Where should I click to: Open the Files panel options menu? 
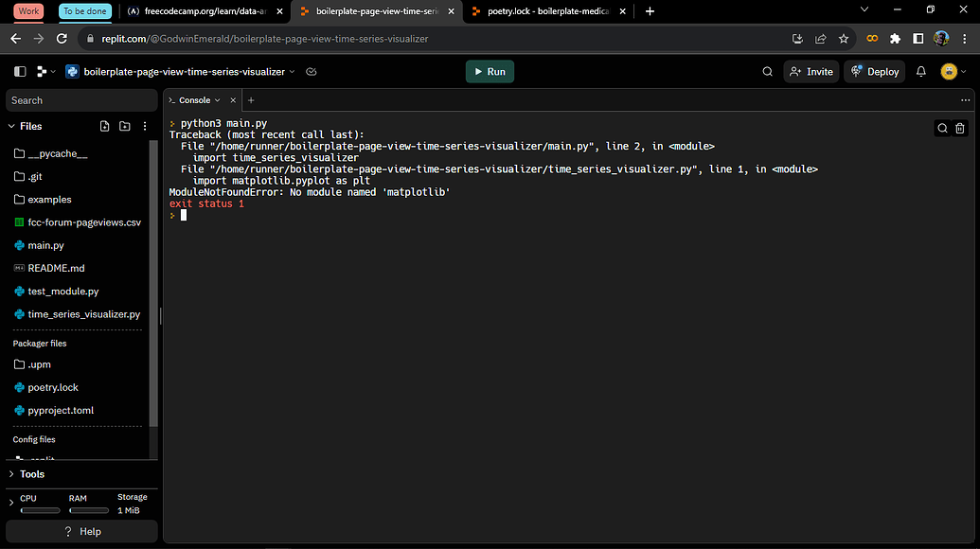pos(144,126)
